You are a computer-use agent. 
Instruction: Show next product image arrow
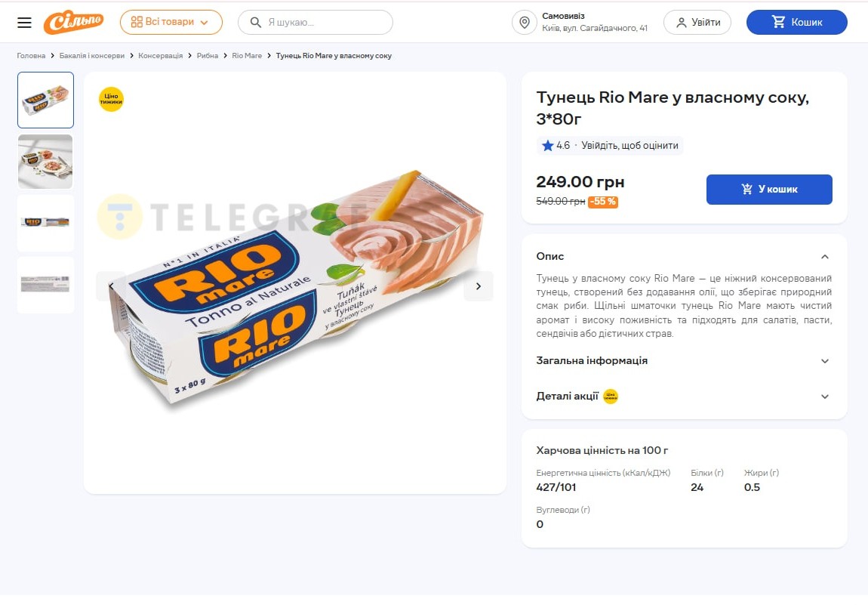(x=478, y=286)
